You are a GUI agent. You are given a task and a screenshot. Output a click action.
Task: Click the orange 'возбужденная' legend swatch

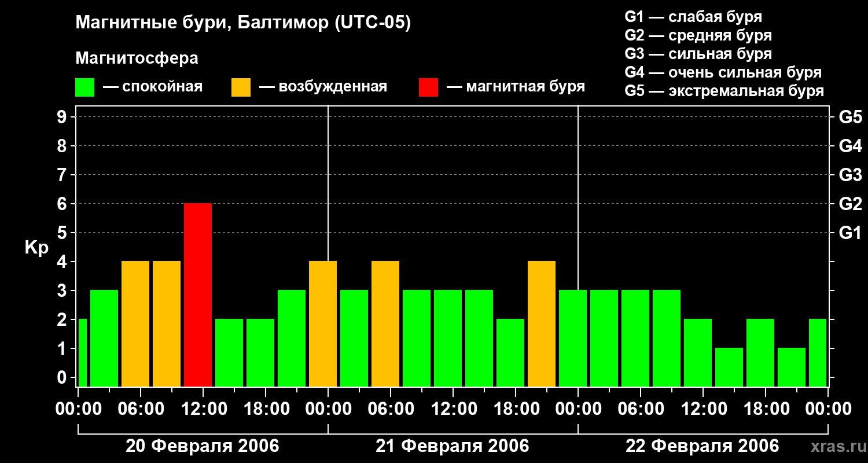241,87
